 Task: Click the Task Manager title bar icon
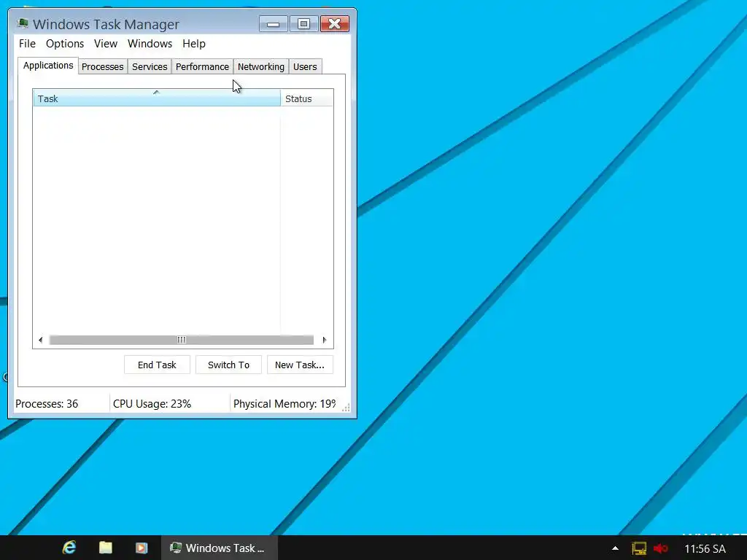(x=23, y=23)
